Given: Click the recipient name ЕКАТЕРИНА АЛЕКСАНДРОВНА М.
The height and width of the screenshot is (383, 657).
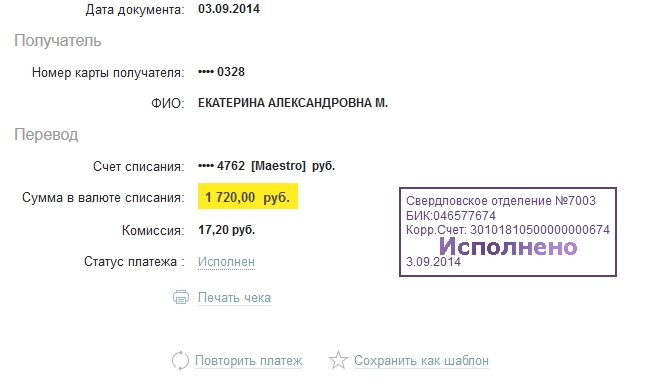Looking at the screenshot, I should tap(293, 103).
